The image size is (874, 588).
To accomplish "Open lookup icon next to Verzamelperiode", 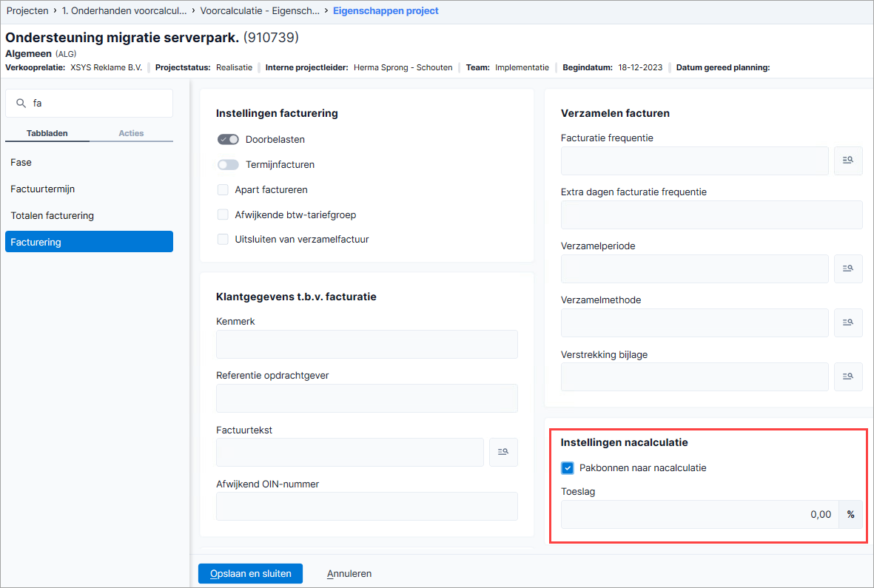I will pyautogui.click(x=848, y=268).
